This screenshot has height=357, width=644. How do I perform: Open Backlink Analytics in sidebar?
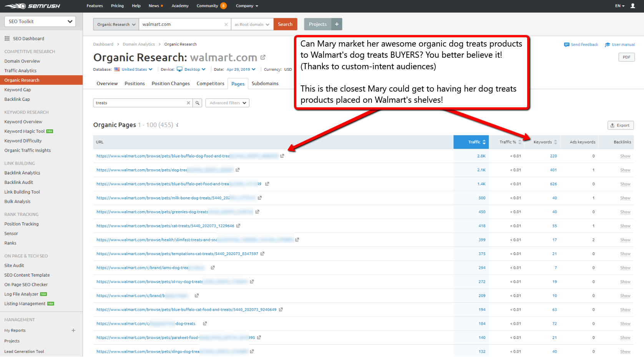(22, 173)
